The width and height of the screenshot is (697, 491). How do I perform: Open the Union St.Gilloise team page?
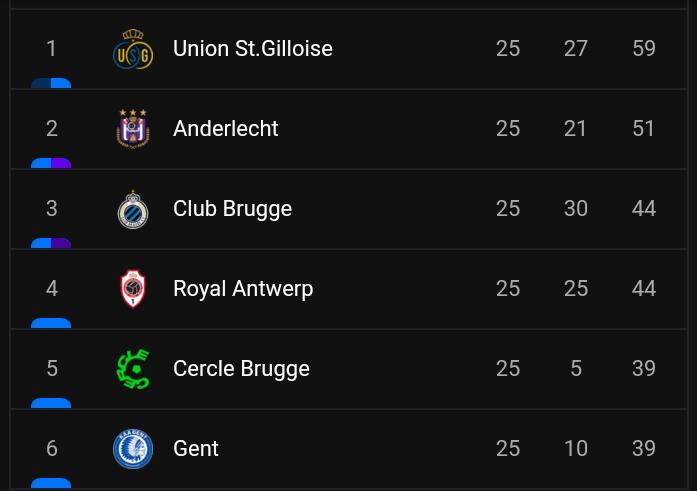252,48
